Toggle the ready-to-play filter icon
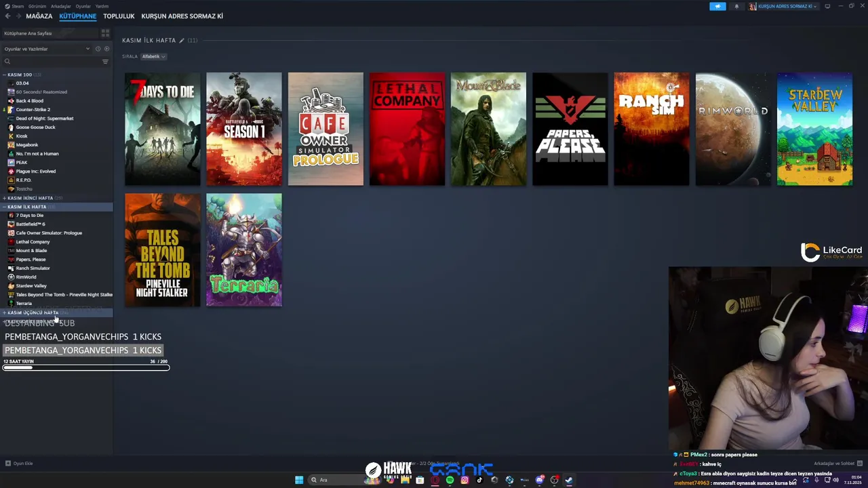Screen dimensions: 868x488 [x=106, y=49]
